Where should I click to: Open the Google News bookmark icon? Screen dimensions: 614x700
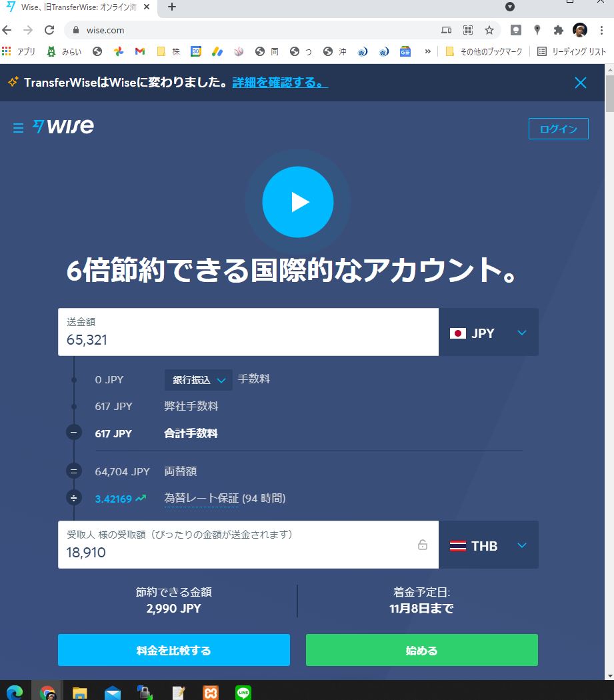[405, 51]
